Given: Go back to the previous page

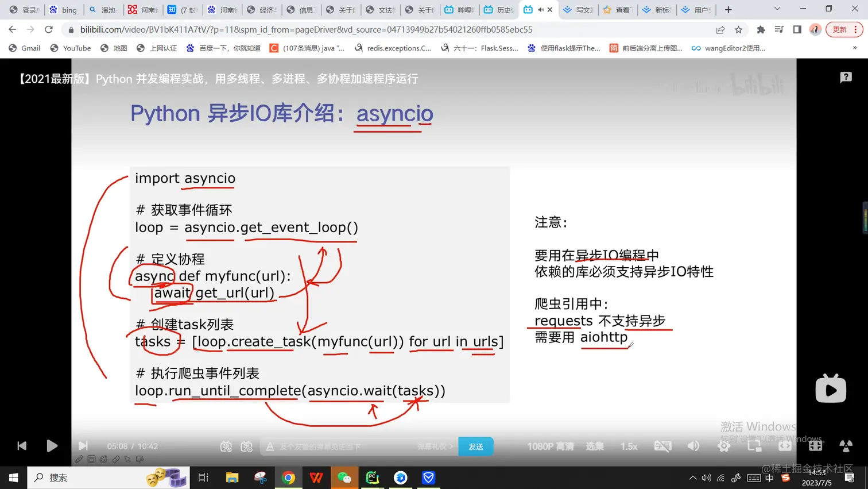Looking at the screenshot, I should pyautogui.click(x=13, y=29).
